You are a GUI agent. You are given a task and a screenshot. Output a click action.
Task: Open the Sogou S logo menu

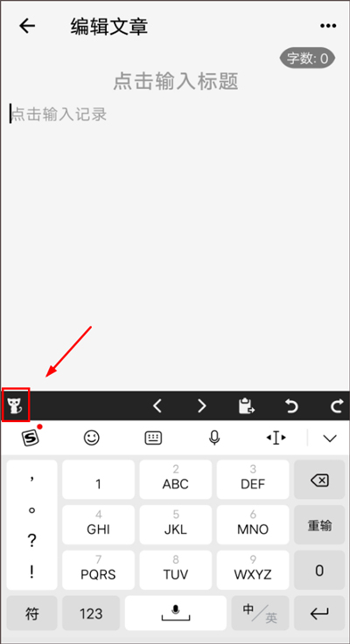[31, 438]
